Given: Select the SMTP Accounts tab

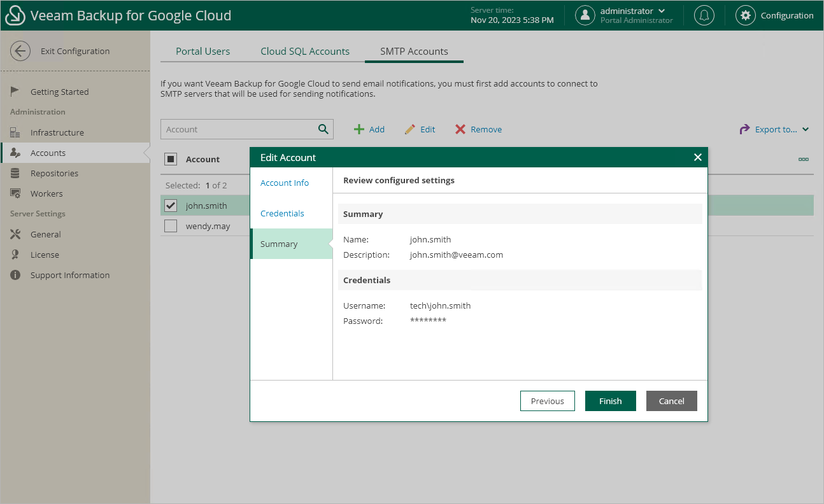Looking at the screenshot, I should pyautogui.click(x=414, y=52).
